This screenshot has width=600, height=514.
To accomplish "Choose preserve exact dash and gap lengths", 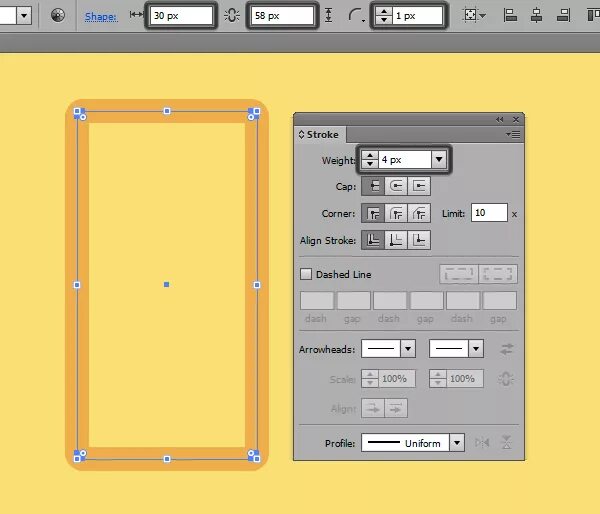I will (459, 274).
